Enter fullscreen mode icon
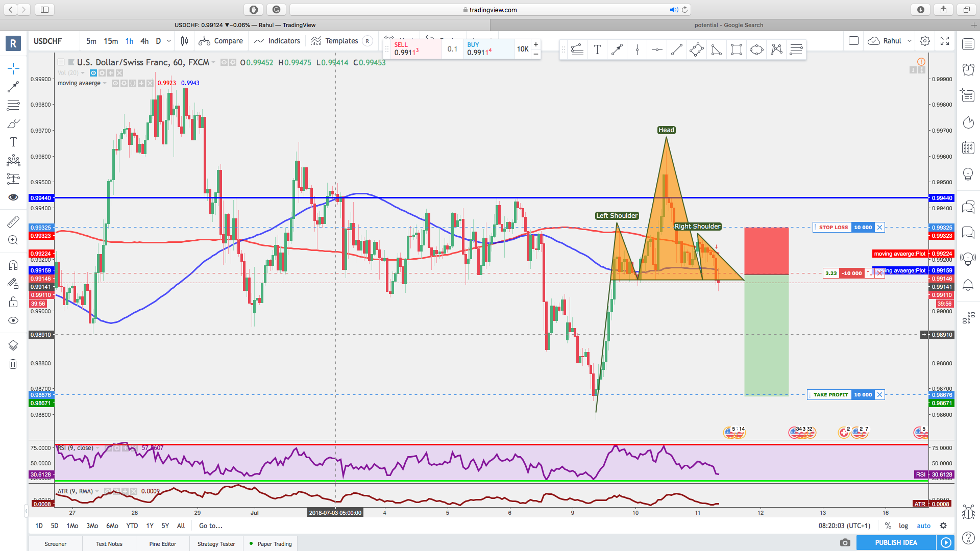The image size is (980, 551). pos(945,41)
